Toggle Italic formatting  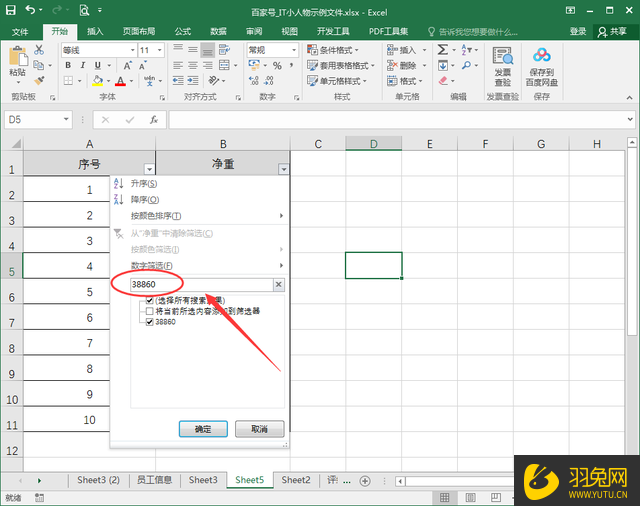coord(83,65)
